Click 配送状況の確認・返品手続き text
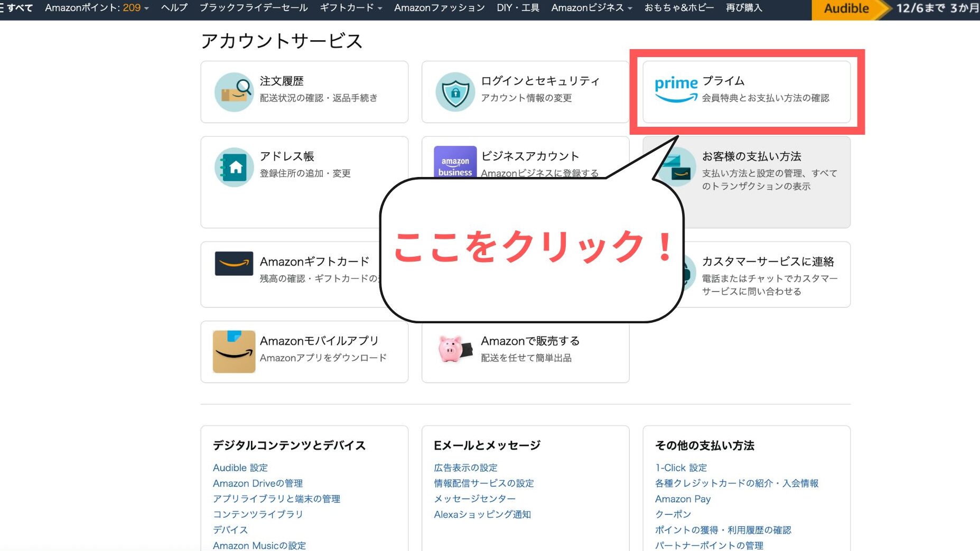The width and height of the screenshot is (980, 551). click(x=319, y=98)
